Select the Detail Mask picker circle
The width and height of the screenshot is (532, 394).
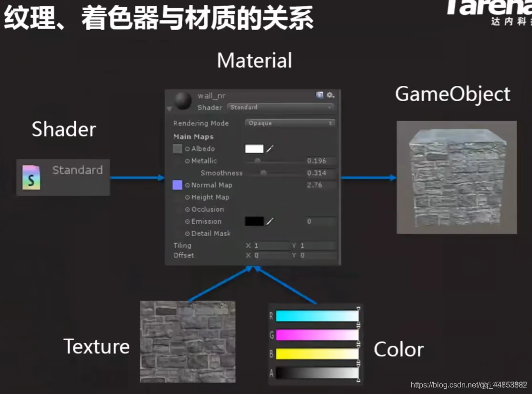188,234
